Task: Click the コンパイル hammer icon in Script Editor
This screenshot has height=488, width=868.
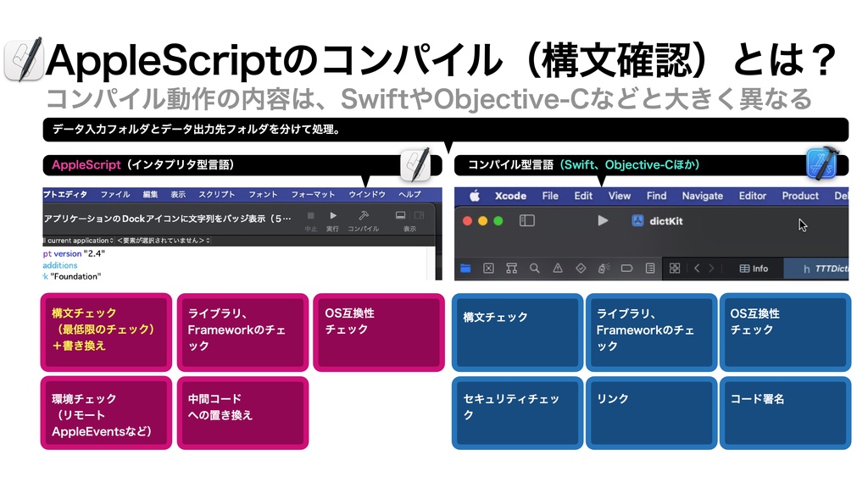Action: [362, 215]
